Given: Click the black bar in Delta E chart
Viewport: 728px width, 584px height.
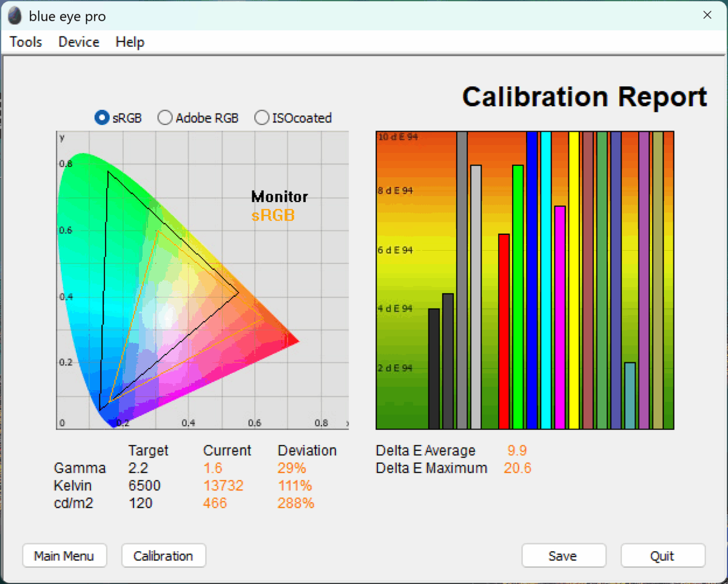Looking at the screenshot, I should 434,368.
